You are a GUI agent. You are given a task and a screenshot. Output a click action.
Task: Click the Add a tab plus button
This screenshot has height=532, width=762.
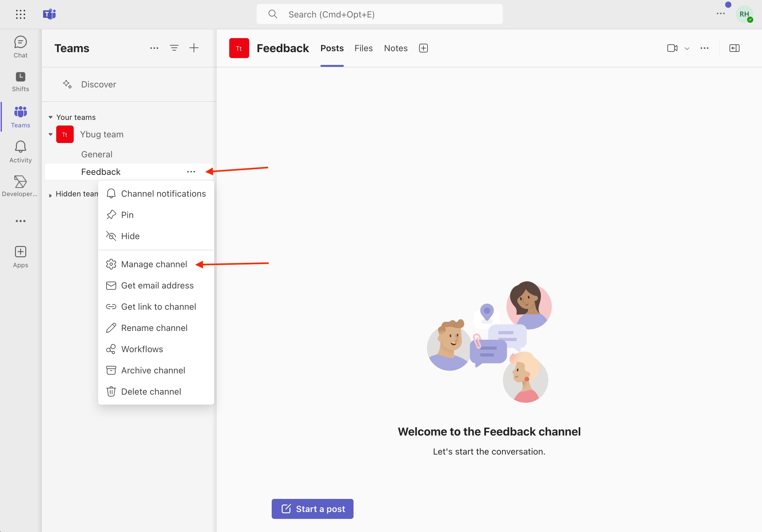click(x=424, y=48)
